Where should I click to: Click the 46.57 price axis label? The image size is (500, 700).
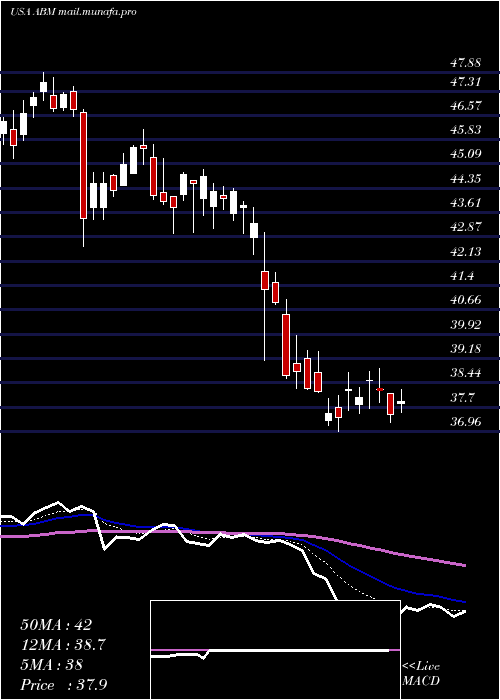[466, 106]
